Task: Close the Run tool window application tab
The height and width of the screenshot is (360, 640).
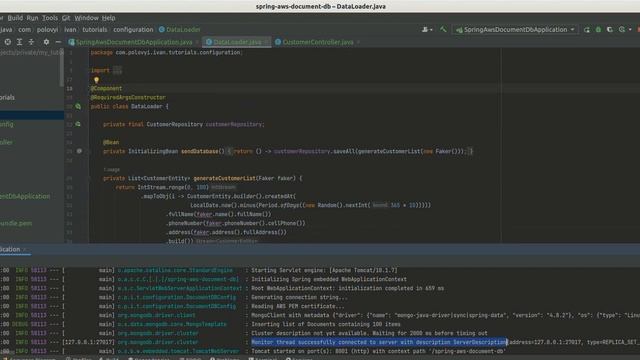Action: (24, 249)
